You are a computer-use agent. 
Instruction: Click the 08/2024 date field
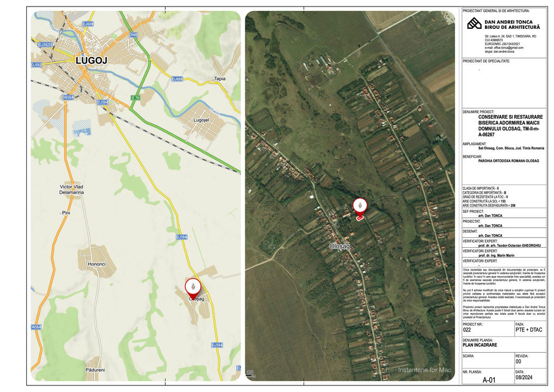point(524,377)
